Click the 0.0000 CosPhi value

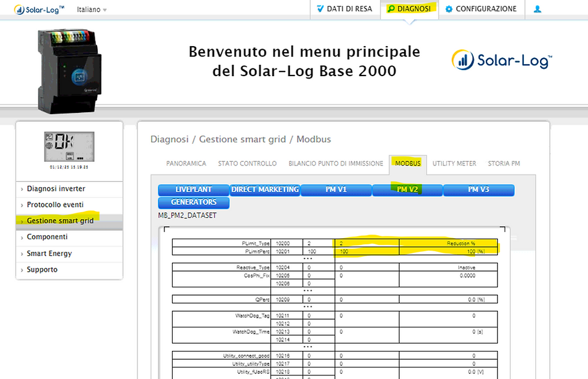coord(467,275)
